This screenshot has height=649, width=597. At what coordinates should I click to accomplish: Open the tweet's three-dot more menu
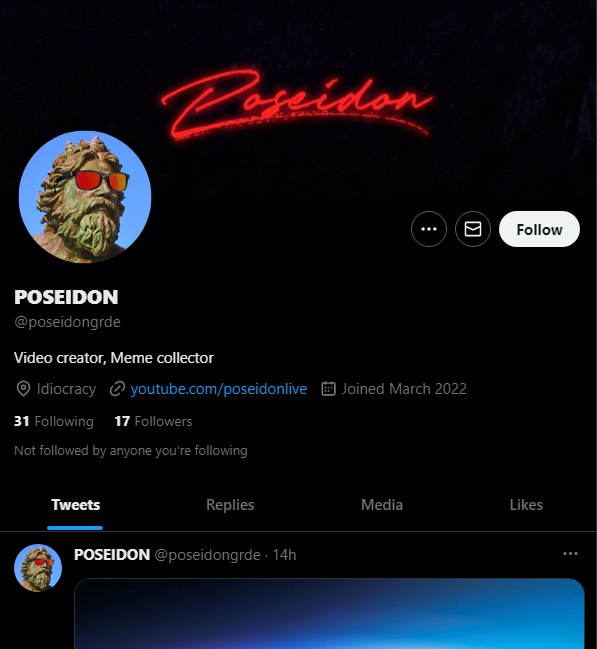coord(570,553)
